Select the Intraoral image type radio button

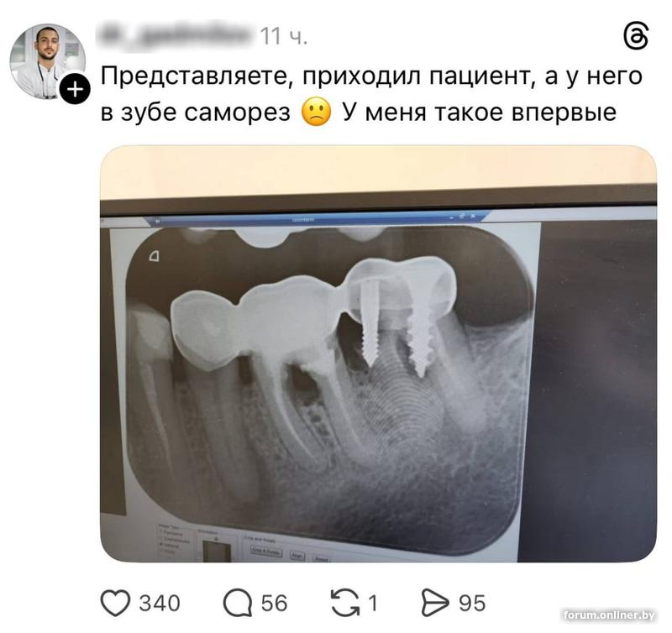coord(160,544)
